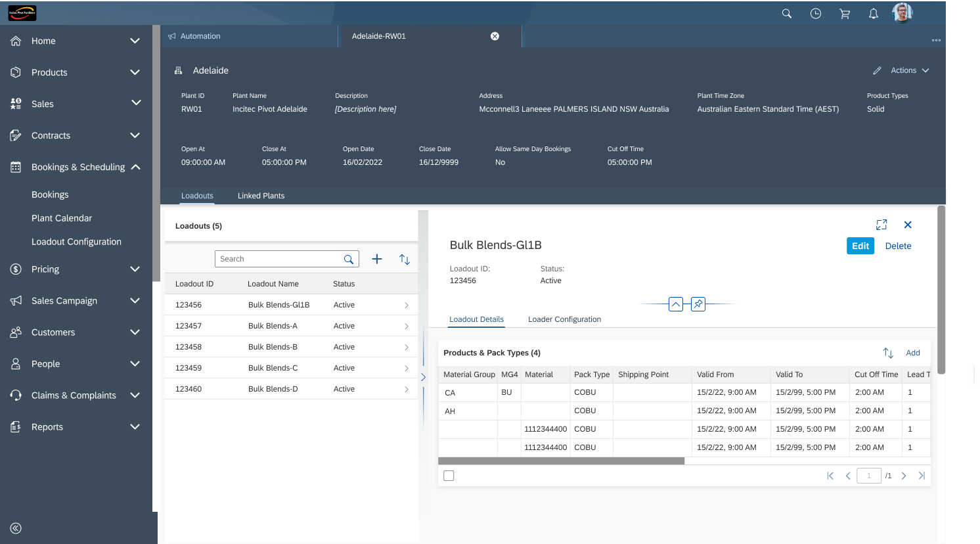Viewport: 980px width, 544px height.
Task: Open Loadout Configuration in sidebar
Action: pos(76,242)
